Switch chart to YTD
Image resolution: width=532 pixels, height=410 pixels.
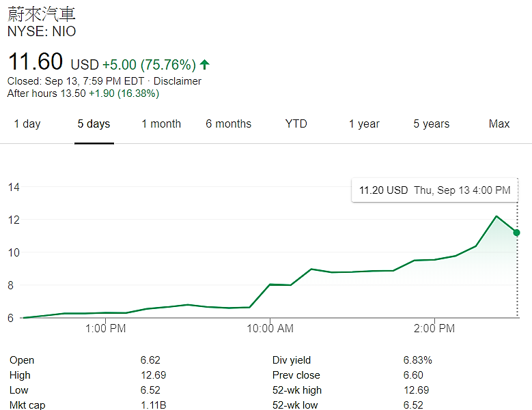click(296, 124)
